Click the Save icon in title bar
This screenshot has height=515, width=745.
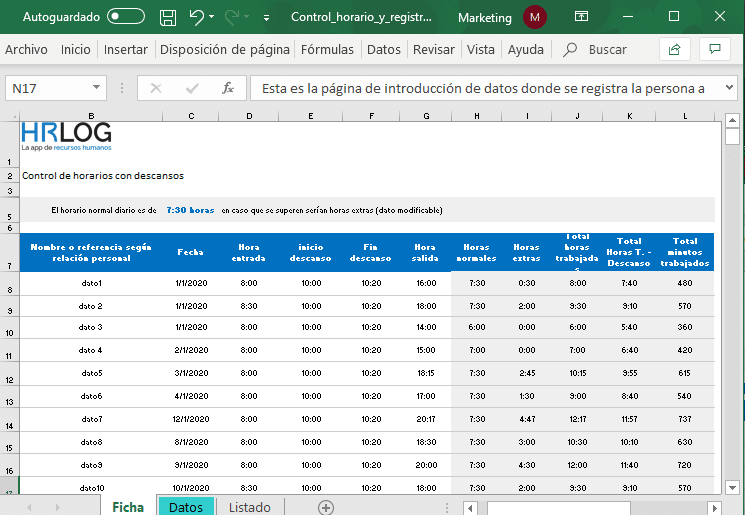[168, 17]
